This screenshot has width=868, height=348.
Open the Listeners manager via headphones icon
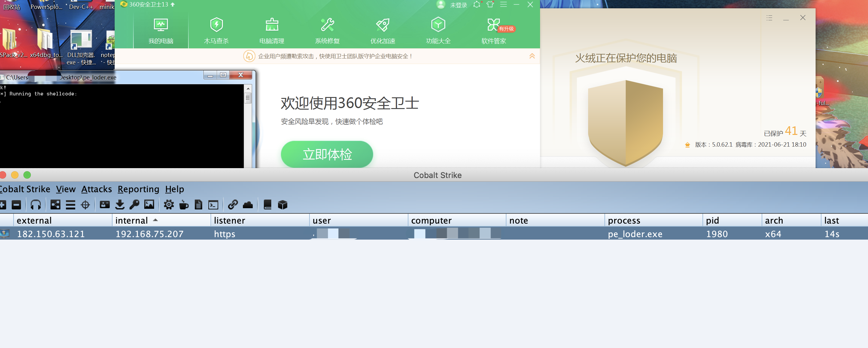pos(36,204)
